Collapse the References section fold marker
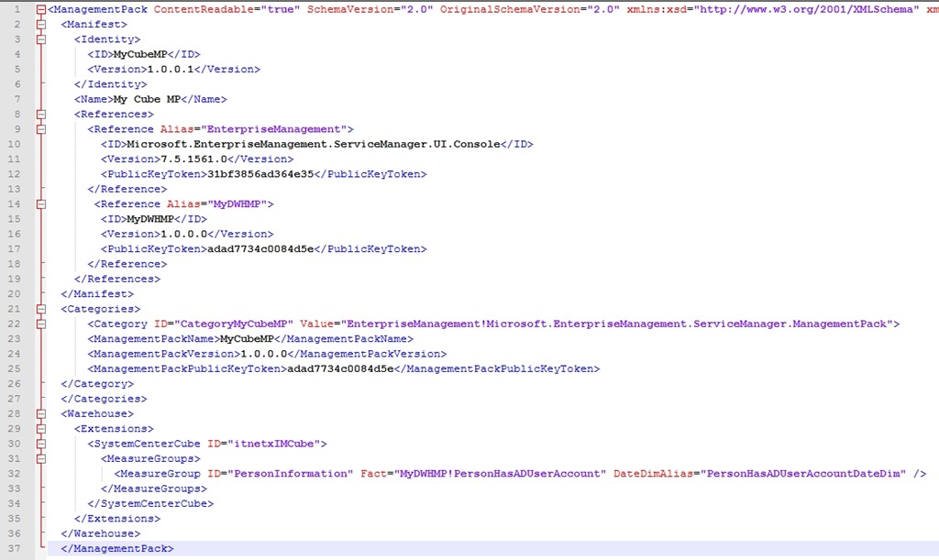 click(x=40, y=115)
